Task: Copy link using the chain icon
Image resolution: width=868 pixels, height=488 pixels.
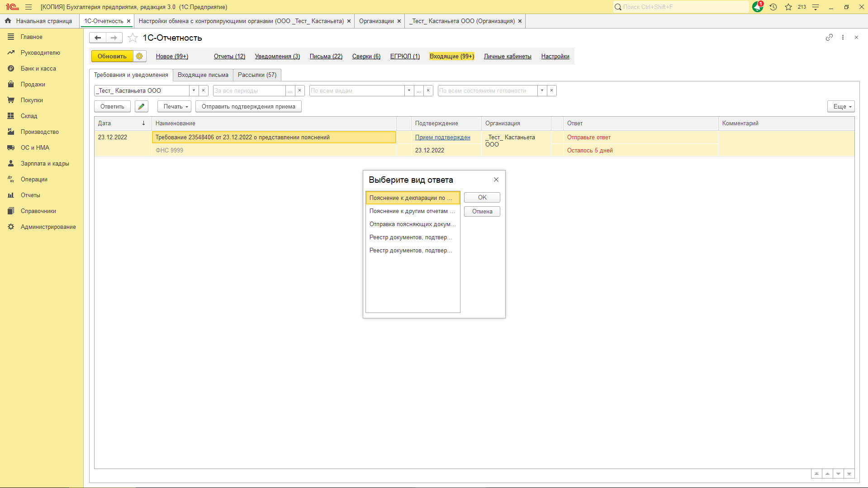Action: [829, 38]
